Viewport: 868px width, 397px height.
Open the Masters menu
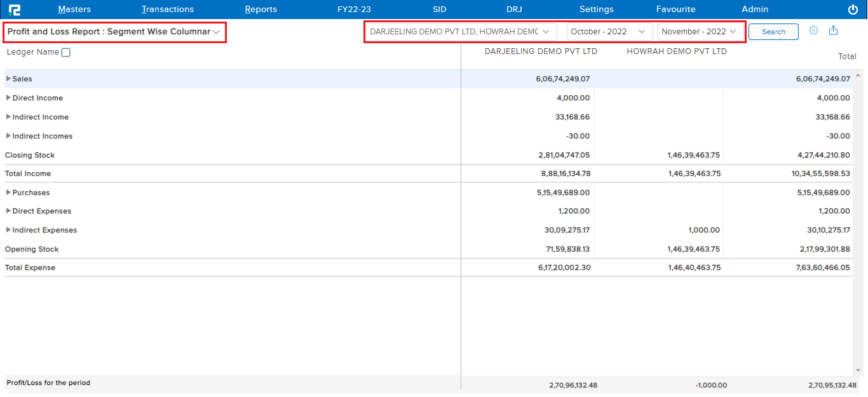tap(74, 10)
